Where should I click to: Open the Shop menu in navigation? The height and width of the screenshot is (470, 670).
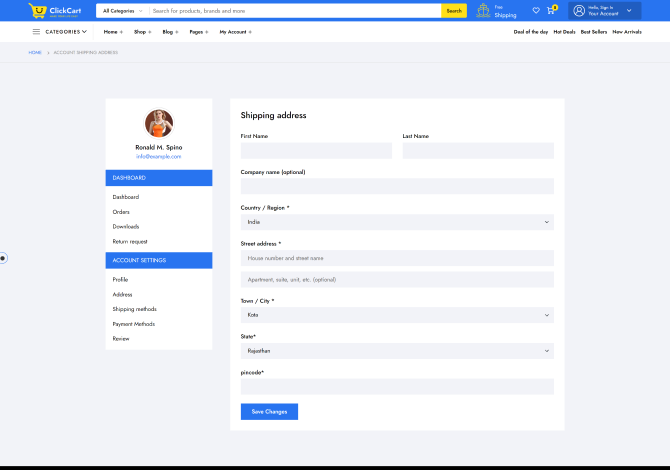click(142, 32)
